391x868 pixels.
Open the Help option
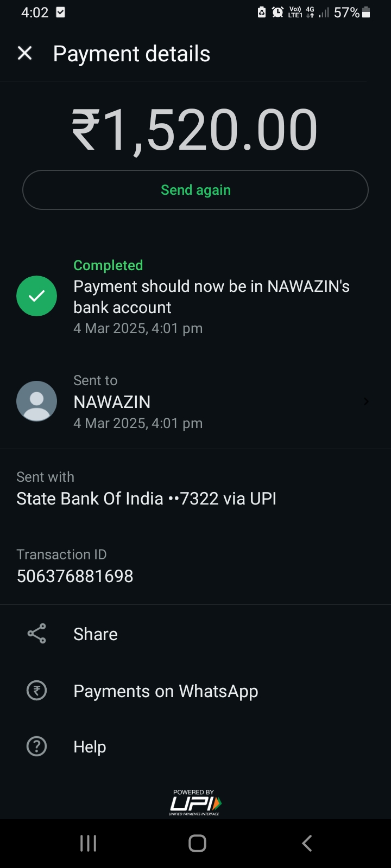tap(90, 747)
